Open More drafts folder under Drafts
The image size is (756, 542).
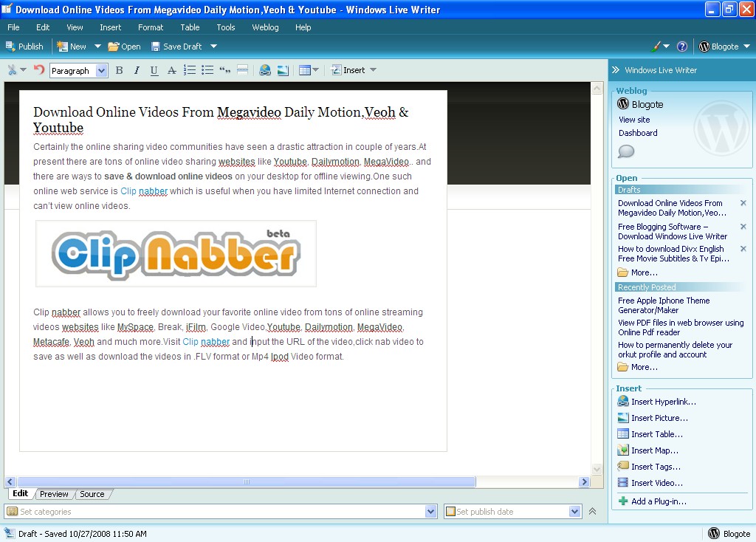637,272
